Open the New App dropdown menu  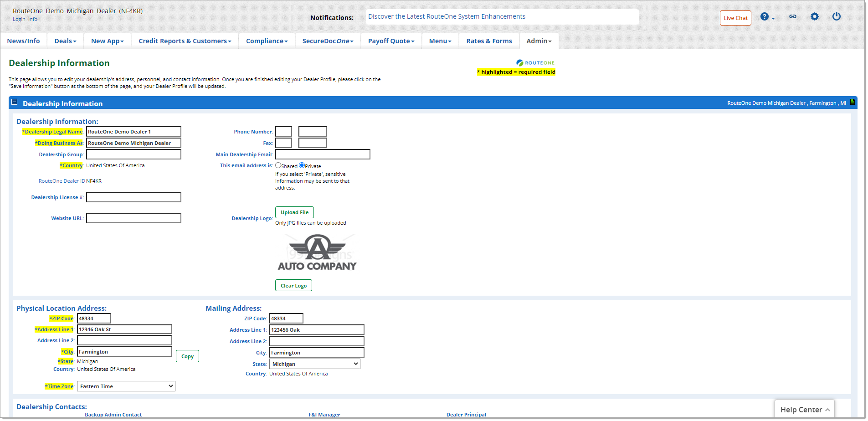[x=107, y=41]
